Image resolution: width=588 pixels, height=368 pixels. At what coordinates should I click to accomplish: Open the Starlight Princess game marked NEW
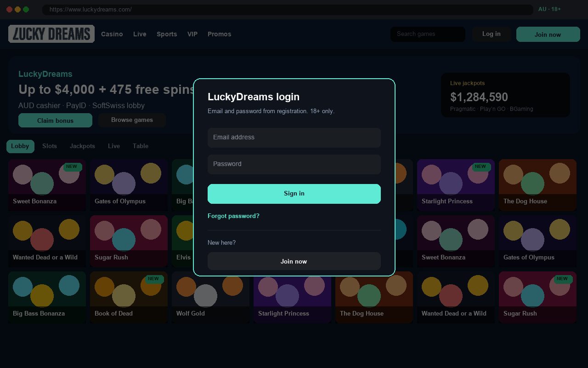pos(456,185)
